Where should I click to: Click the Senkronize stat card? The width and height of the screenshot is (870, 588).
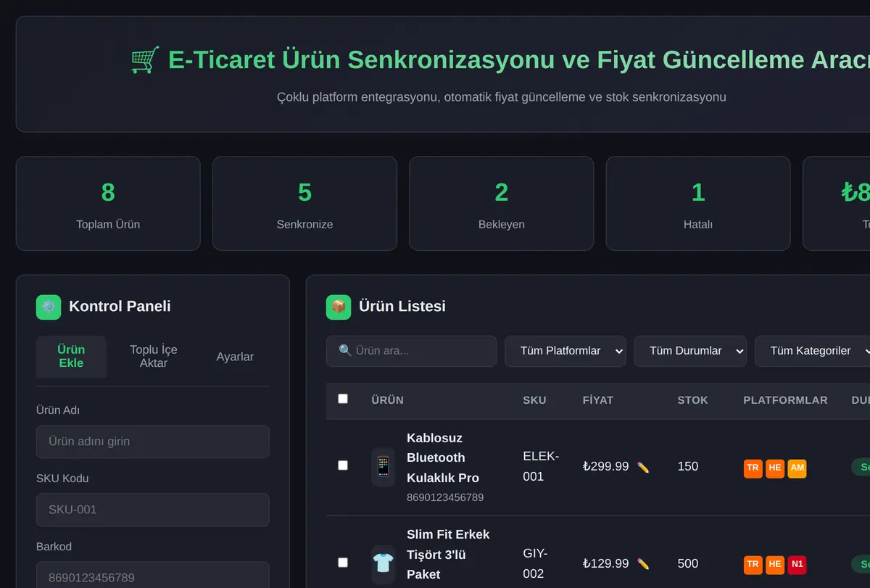[x=304, y=204]
